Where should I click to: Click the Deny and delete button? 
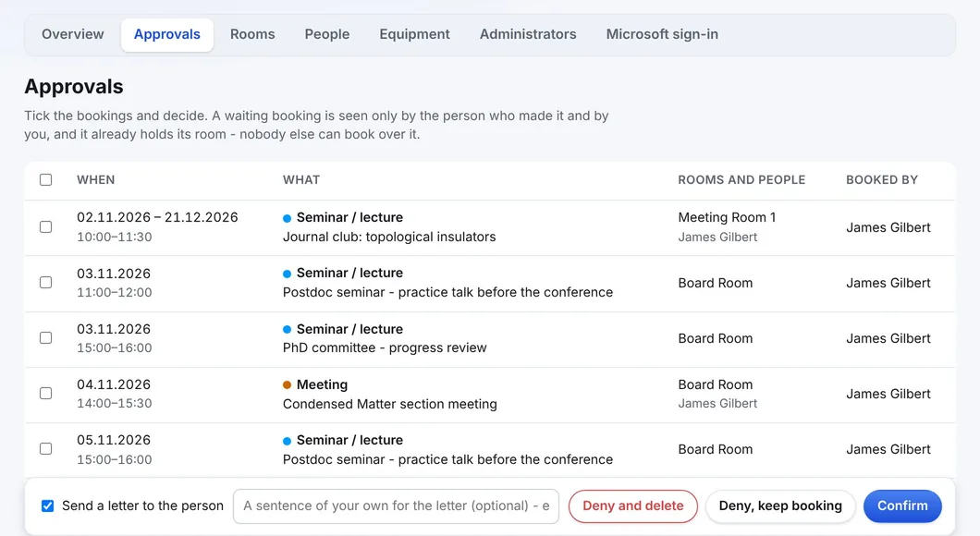633,506
